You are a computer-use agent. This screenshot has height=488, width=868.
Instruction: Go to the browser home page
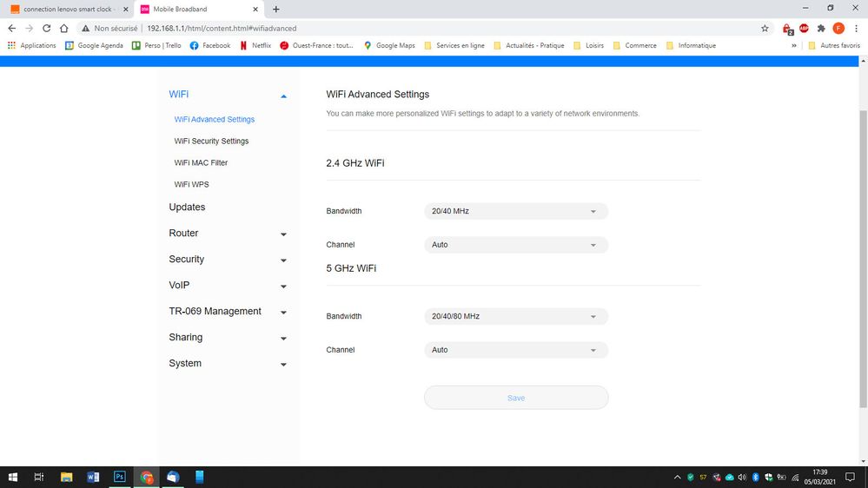(x=63, y=28)
